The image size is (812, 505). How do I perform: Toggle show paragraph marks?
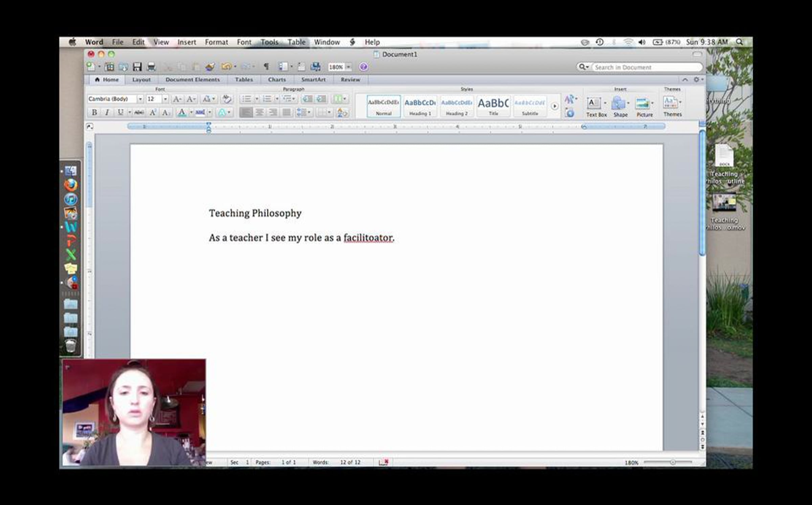(266, 67)
